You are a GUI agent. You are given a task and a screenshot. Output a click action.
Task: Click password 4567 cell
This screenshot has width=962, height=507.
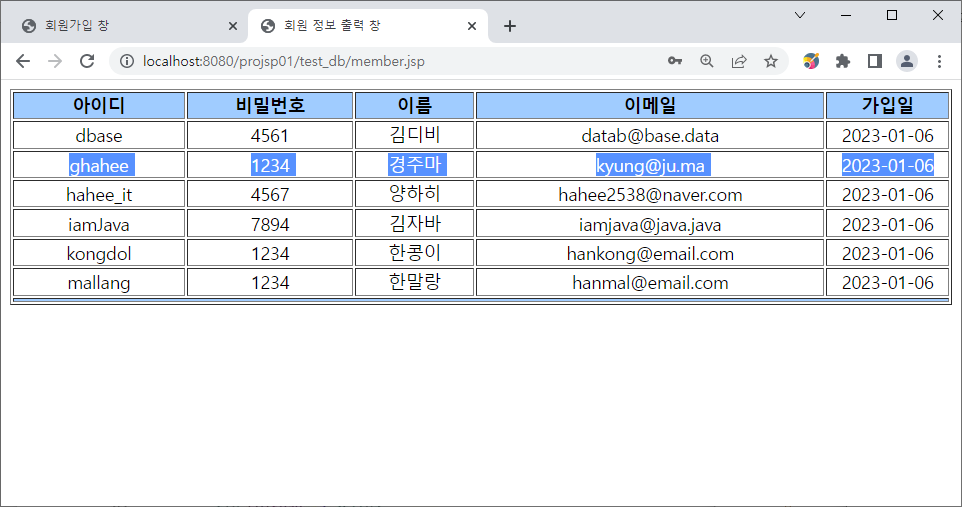point(270,195)
